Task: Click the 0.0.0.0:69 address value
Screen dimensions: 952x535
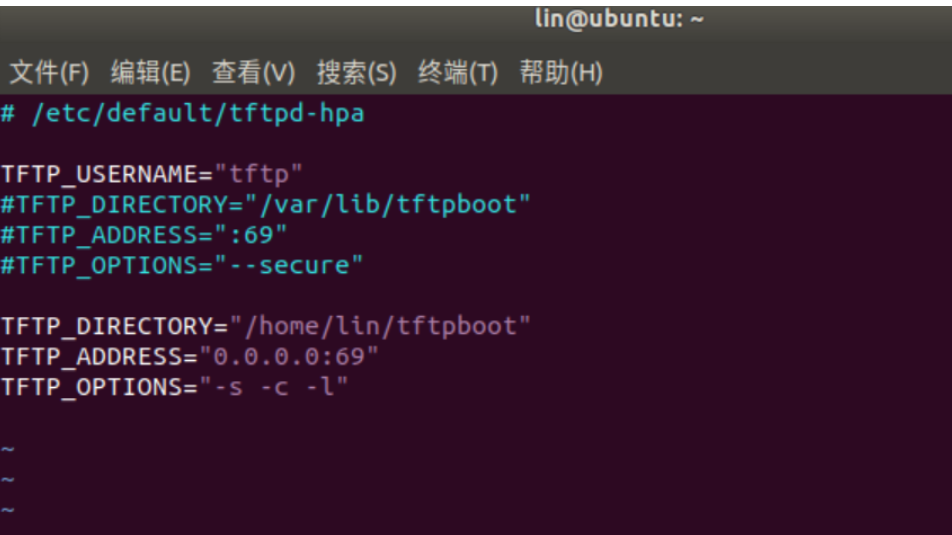Action: click(x=289, y=356)
